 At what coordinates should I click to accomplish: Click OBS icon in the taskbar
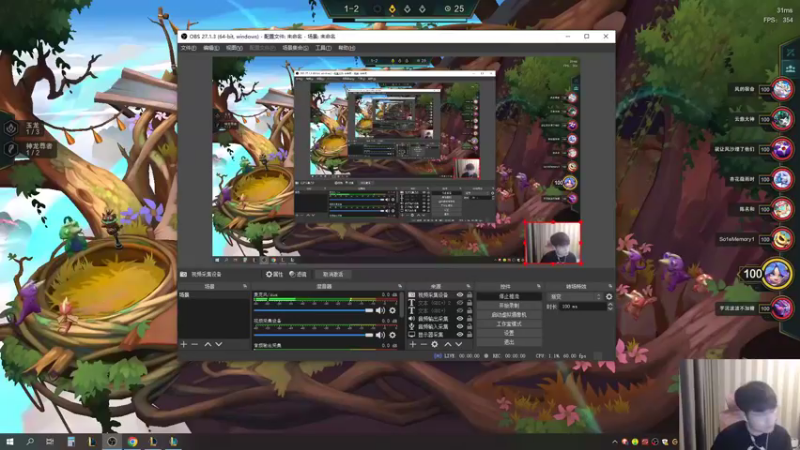click(112, 441)
